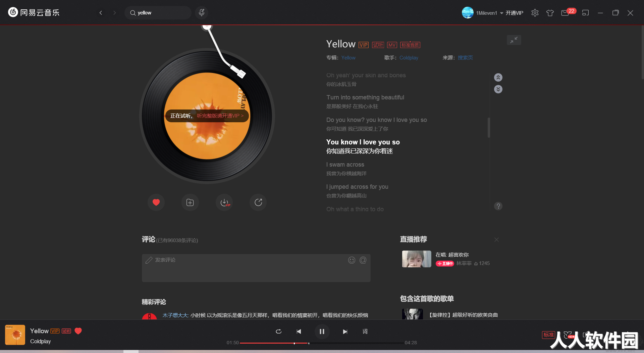Open the lyrics help question icon
Image resolution: width=644 pixels, height=353 pixels.
(498, 206)
